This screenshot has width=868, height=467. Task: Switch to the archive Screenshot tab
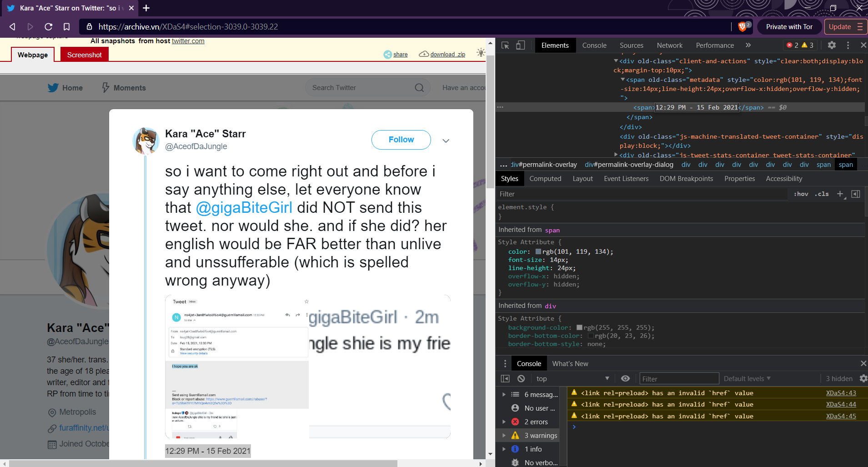85,55
